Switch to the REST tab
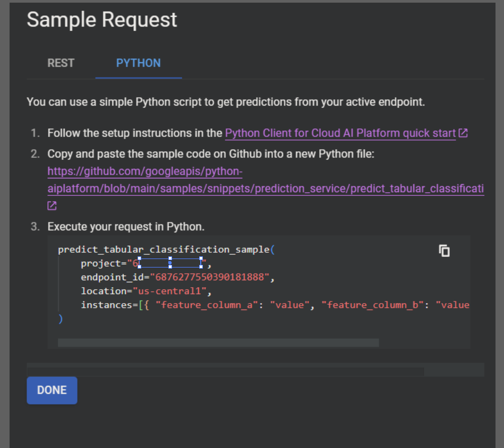504x448 pixels. point(61,63)
